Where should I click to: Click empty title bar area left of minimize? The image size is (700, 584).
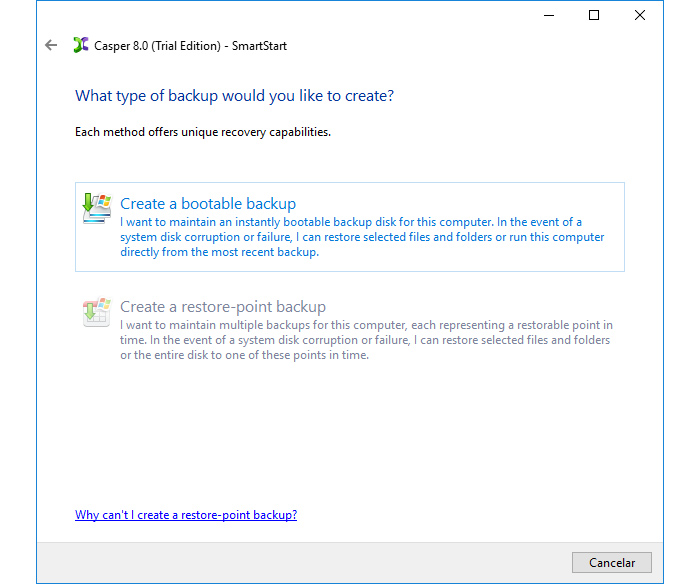[x=300, y=15]
